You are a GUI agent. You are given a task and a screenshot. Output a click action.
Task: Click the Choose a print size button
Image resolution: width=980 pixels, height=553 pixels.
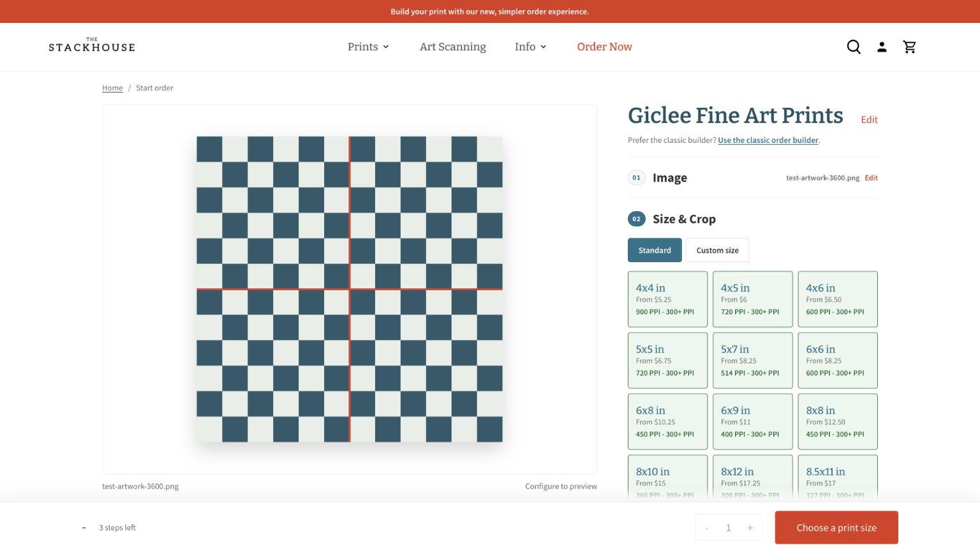pyautogui.click(x=836, y=527)
